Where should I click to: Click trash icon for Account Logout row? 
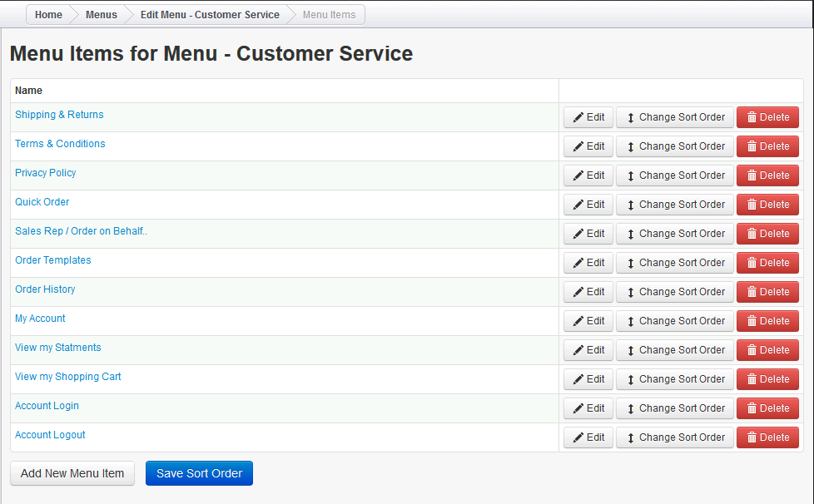click(x=752, y=437)
